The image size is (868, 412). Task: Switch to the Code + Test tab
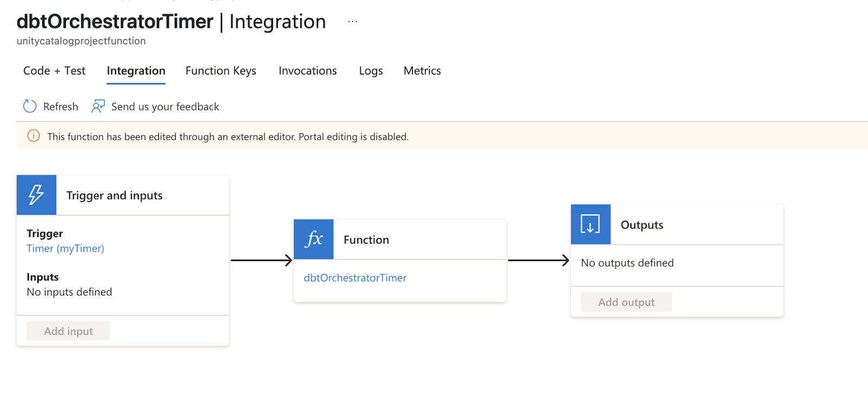54,71
